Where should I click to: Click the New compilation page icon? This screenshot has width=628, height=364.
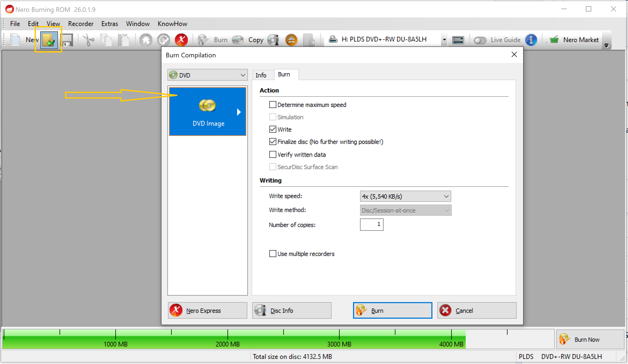coord(15,40)
